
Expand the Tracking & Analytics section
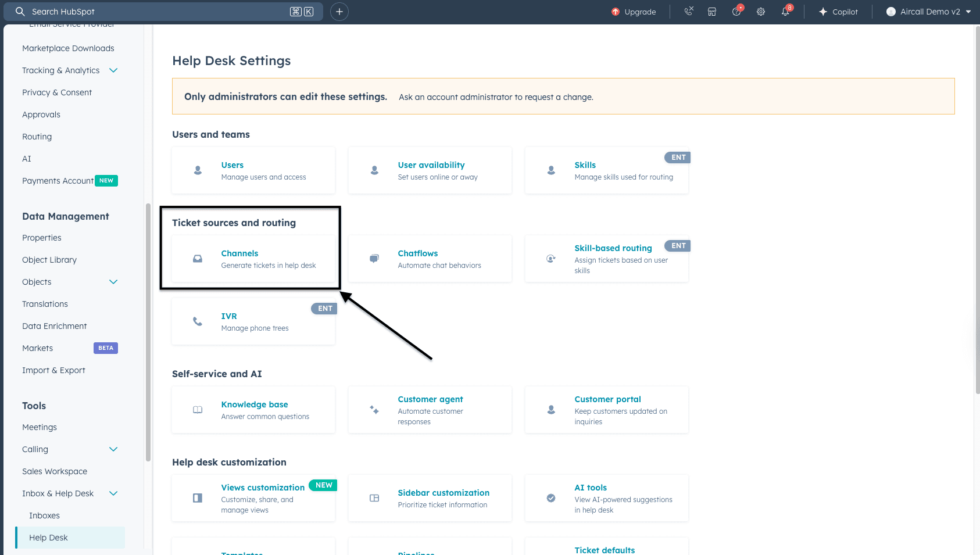pos(113,70)
